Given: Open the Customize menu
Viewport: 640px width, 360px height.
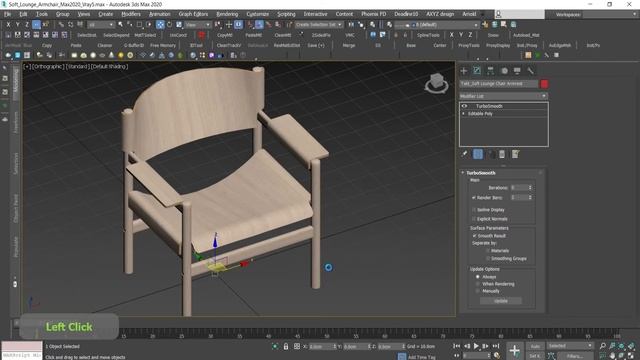Looking at the screenshot, I should [258, 14].
